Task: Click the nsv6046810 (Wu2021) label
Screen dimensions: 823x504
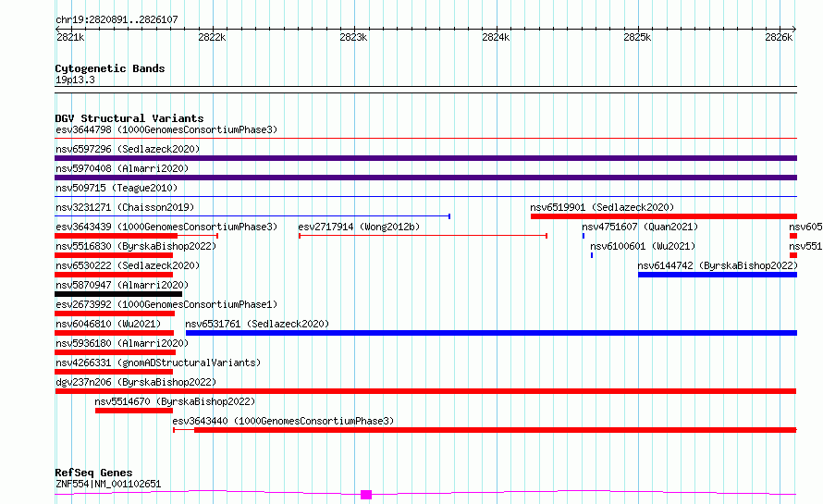Action: click(x=108, y=324)
